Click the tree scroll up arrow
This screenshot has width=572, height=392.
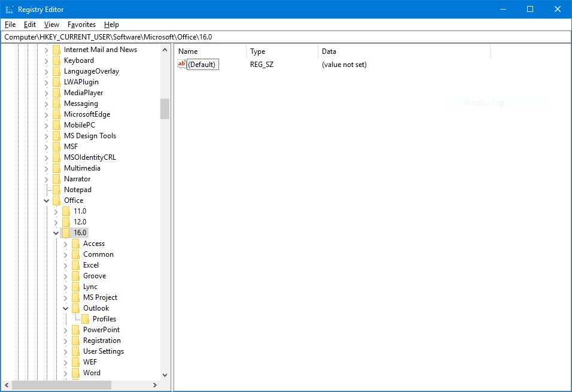(165, 50)
